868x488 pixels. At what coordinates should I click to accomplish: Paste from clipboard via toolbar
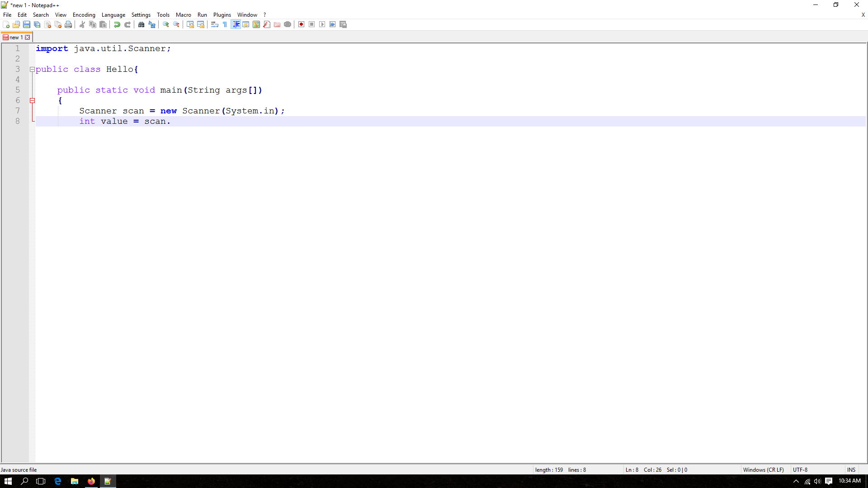(x=103, y=24)
